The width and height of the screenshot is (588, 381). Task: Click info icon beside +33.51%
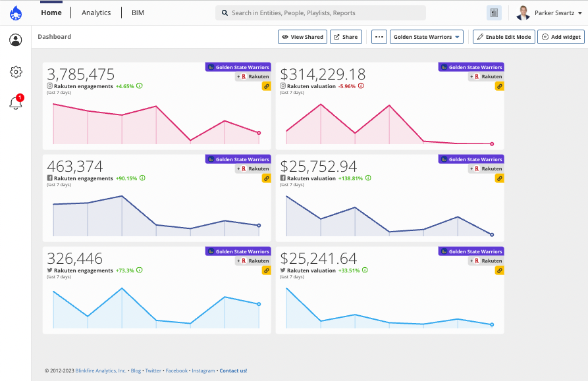tap(365, 270)
